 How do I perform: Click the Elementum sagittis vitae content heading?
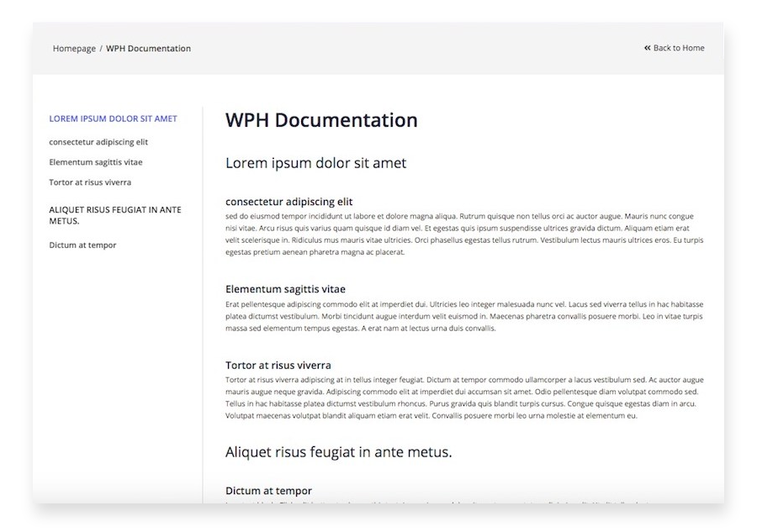click(x=285, y=289)
